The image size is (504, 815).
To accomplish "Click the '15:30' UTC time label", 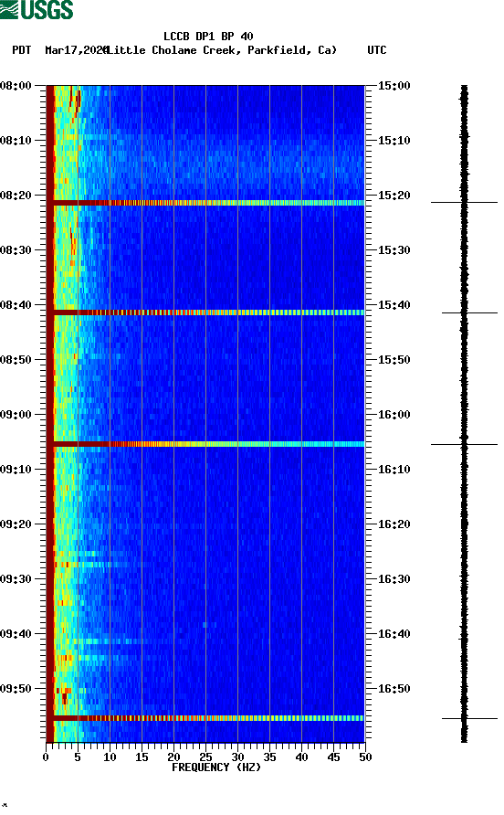I will pos(394,250).
